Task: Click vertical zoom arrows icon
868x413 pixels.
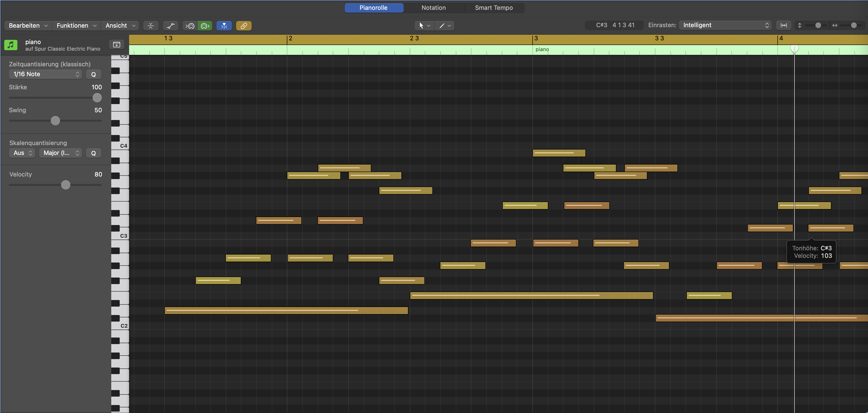Action: coord(800,25)
